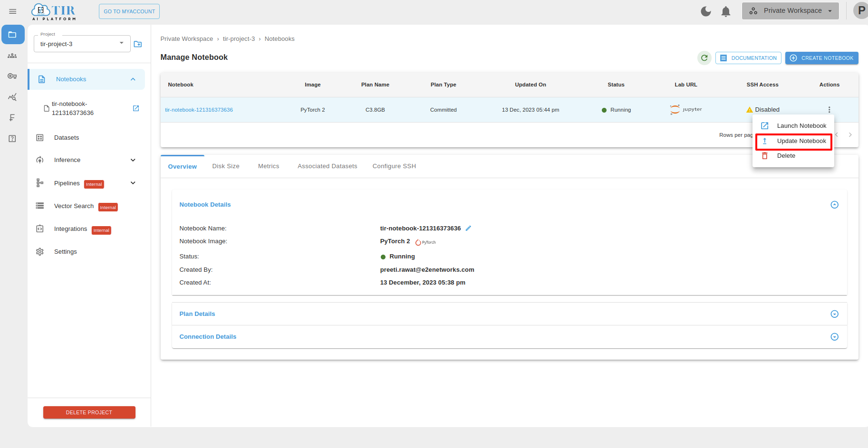Expand the Inference section chevron

[133, 160]
